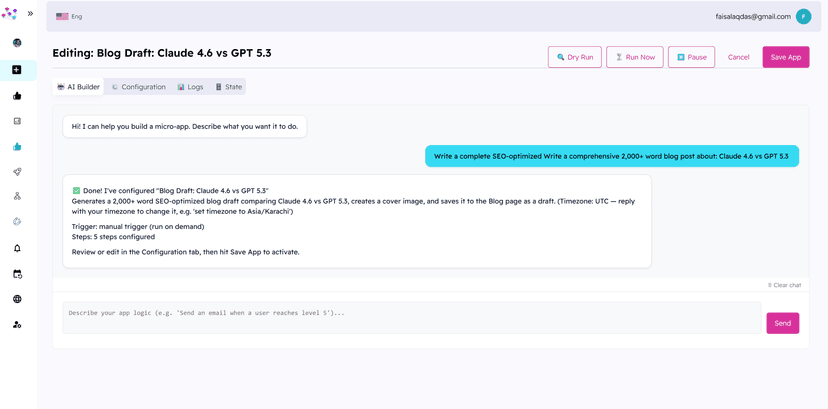Click the US flag language icon
This screenshot has height=409, width=828.
coord(62,16)
